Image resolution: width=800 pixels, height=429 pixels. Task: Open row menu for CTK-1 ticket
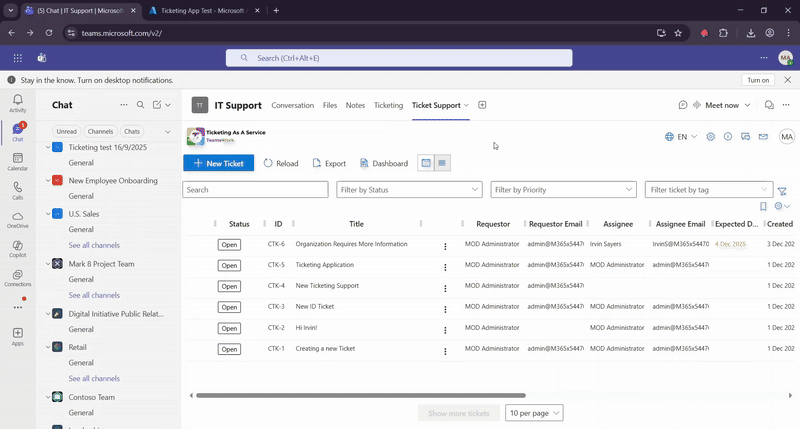click(445, 351)
